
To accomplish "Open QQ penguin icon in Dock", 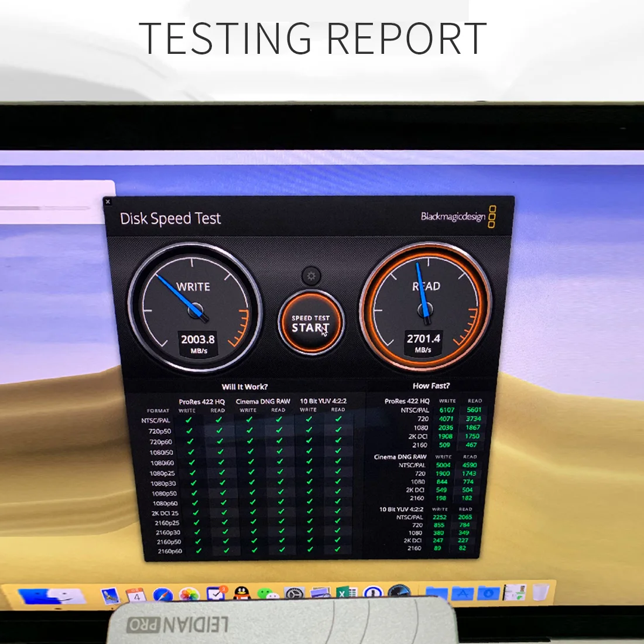I will (242, 594).
